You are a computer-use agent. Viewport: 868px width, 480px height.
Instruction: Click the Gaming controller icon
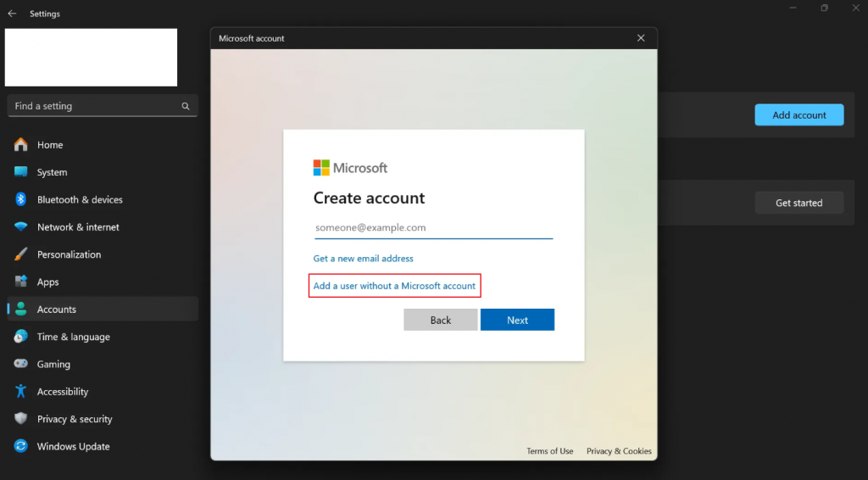21,364
